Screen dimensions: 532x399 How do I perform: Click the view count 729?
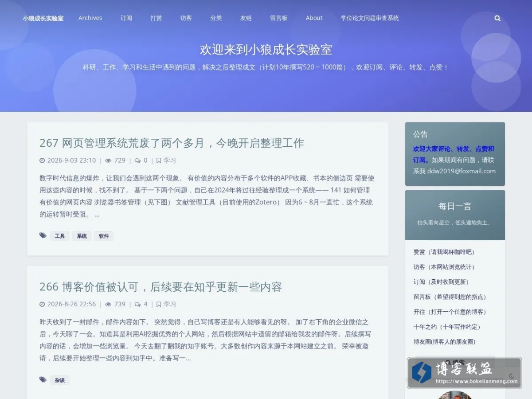[120, 160]
